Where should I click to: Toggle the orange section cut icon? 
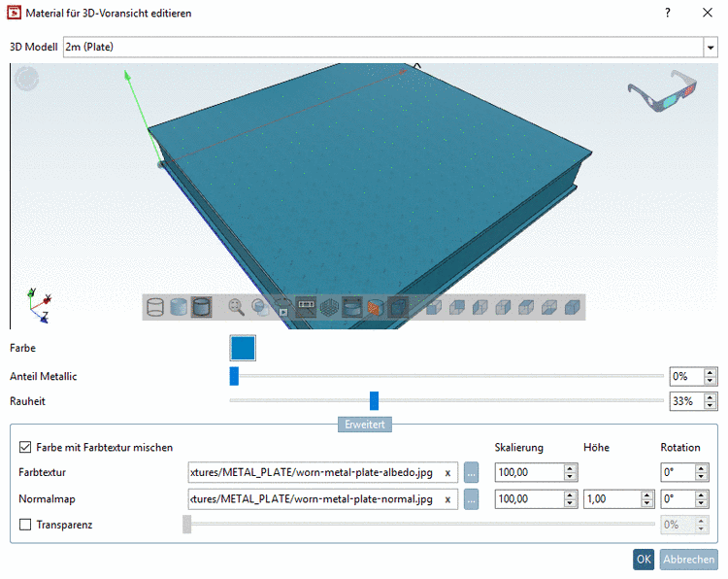click(375, 307)
